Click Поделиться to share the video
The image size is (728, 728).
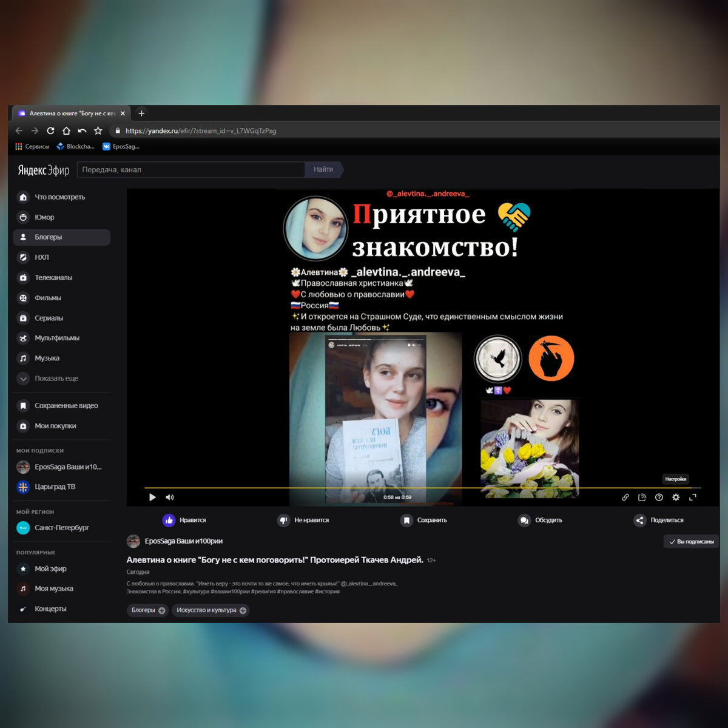[659, 521]
